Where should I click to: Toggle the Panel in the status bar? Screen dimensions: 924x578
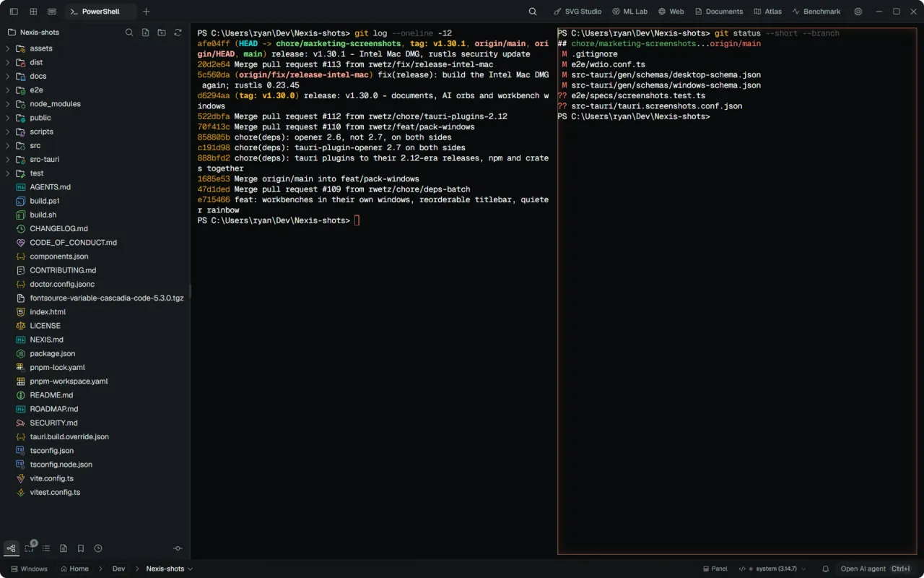click(x=715, y=569)
